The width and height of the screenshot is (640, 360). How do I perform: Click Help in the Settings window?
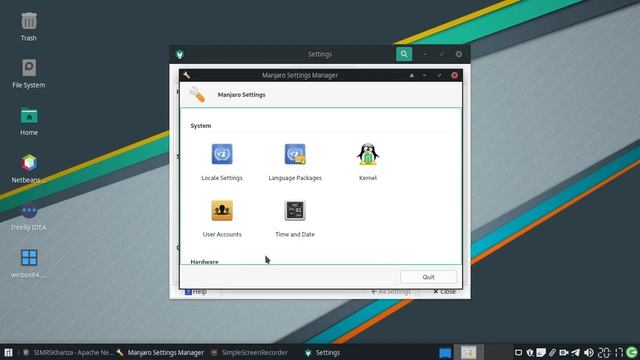[196, 291]
